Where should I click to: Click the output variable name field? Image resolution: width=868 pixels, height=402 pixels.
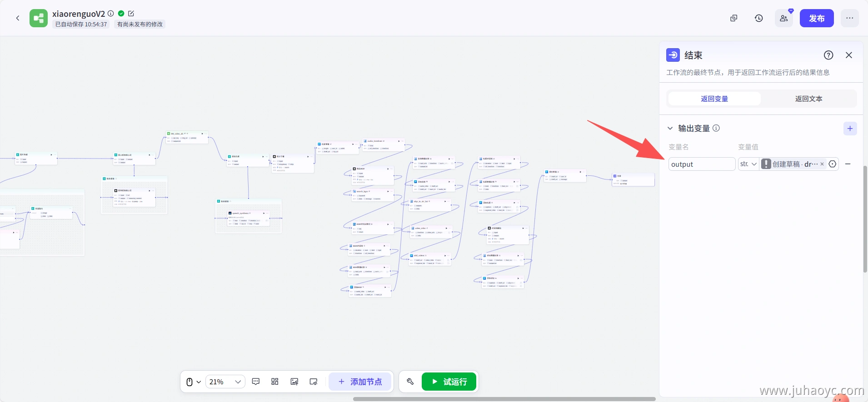(x=701, y=164)
